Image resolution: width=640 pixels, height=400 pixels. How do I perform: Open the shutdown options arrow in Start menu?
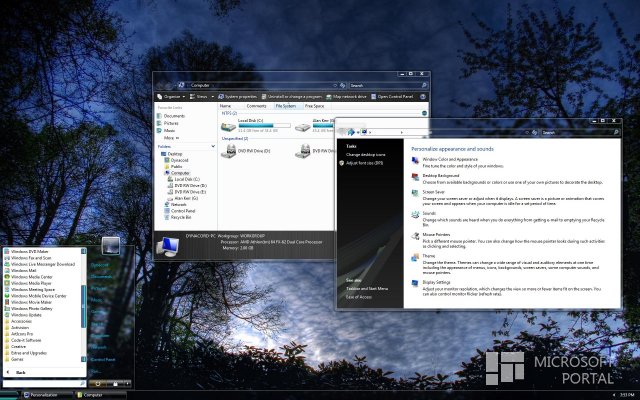(127, 384)
